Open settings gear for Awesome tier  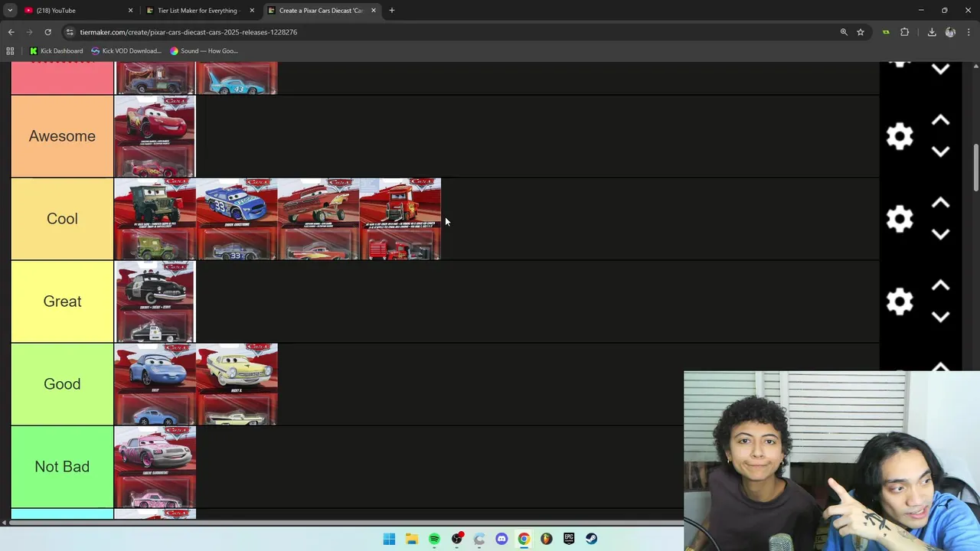coord(900,136)
